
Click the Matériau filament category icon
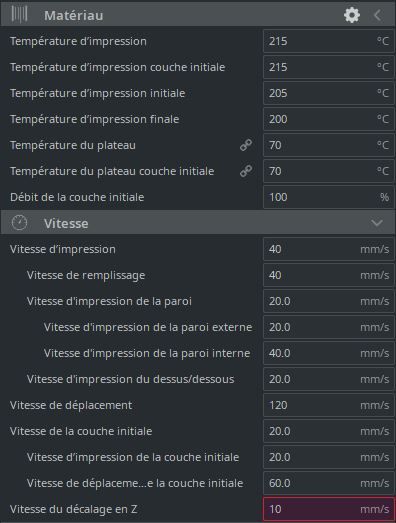coord(19,15)
